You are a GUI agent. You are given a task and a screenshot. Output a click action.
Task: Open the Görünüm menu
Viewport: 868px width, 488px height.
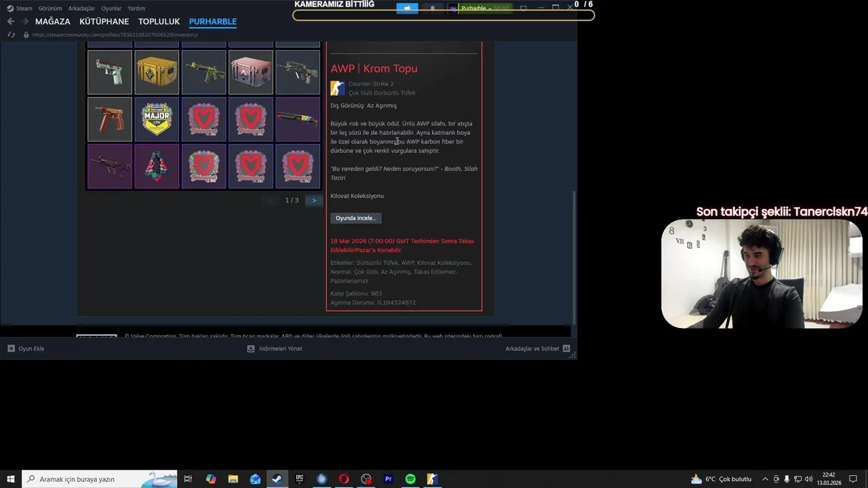(x=50, y=8)
